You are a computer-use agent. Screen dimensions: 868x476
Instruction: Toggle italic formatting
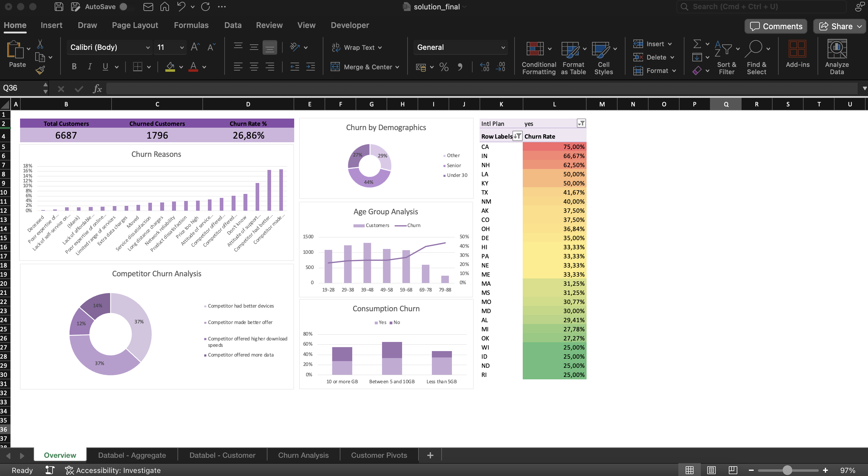coord(90,66)
